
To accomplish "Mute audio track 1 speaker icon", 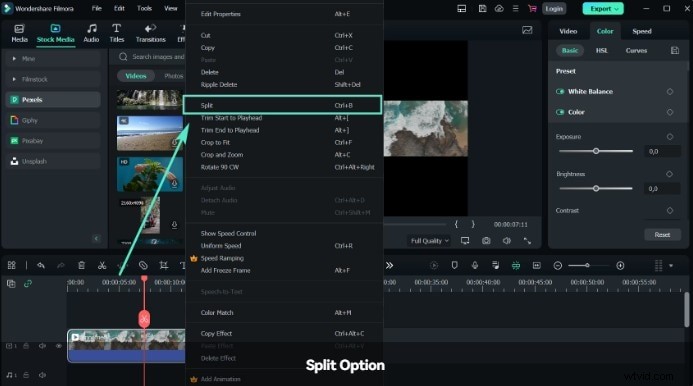I will [42, 375].
